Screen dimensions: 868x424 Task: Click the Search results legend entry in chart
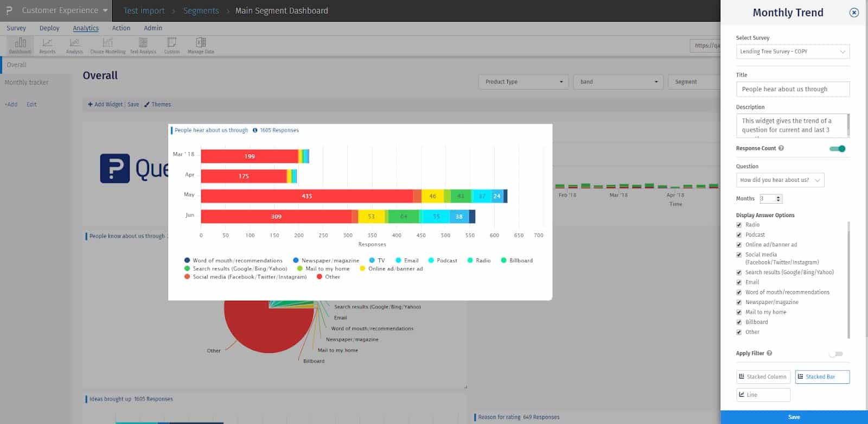[x=235, y=269]
